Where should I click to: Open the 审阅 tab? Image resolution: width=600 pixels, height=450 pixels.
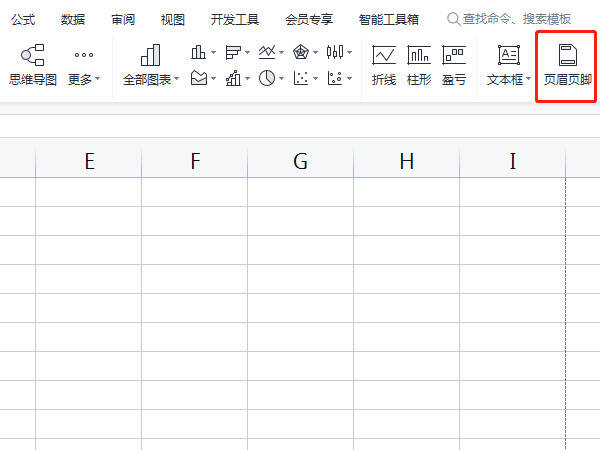(x=123, y=19)
